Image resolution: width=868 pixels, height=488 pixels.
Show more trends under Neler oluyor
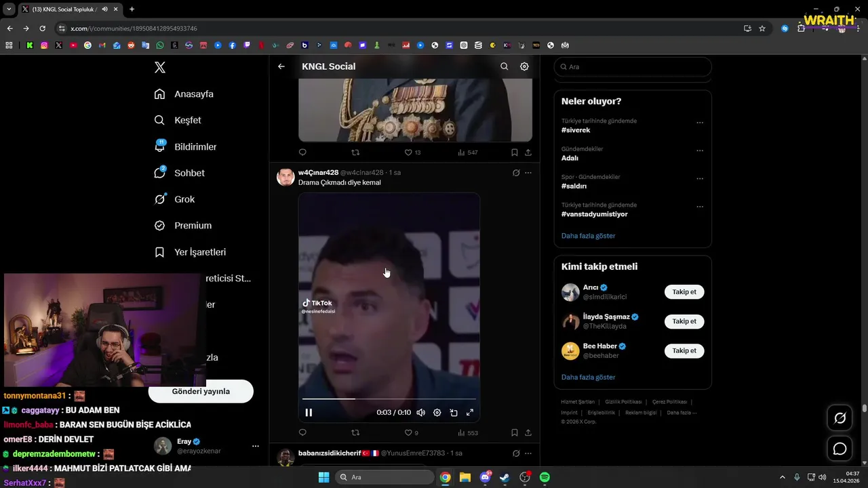[588, 236]
